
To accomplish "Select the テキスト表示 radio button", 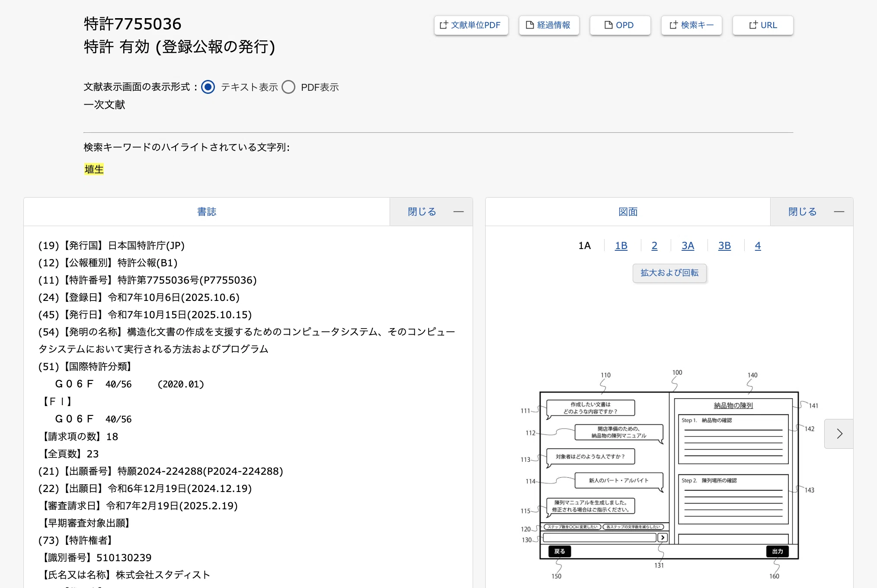I will 208,87.
